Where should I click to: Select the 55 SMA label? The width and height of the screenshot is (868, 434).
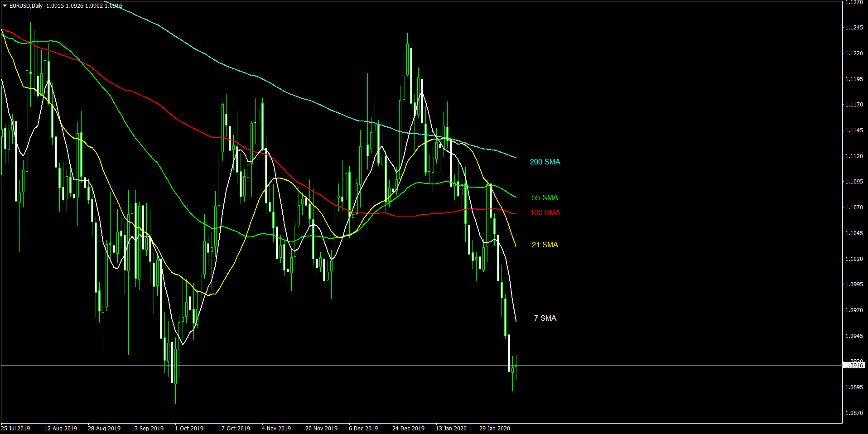tap(545, 198)
